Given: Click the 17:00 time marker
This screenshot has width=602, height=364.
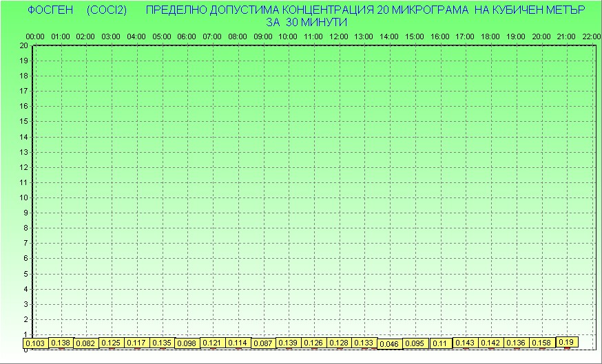Looking at the screenshot, I should click(465, 36).
